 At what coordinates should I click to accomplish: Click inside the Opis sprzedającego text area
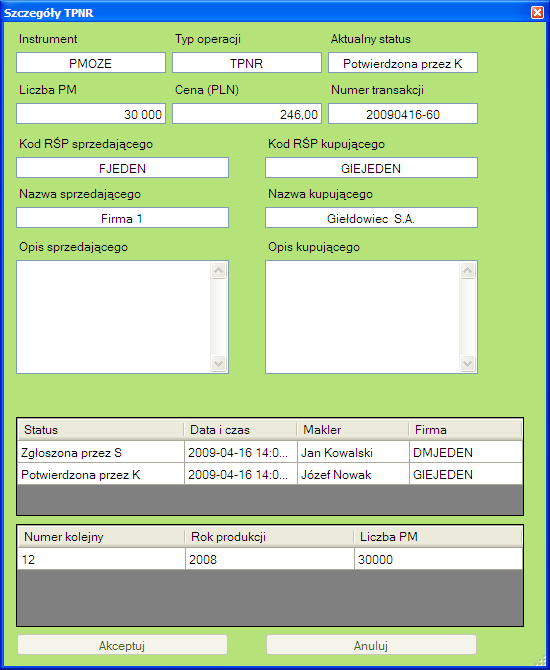114,317
